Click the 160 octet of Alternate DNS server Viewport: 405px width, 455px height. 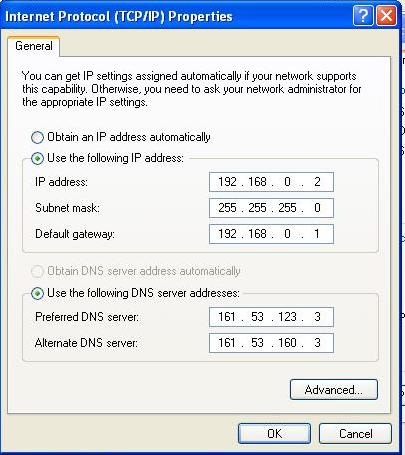coord(287,343)
